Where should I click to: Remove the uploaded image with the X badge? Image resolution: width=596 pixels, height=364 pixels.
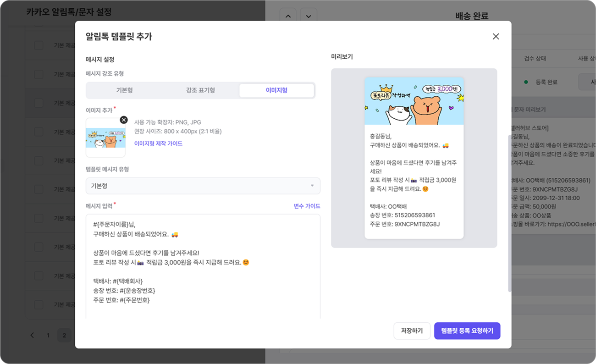[x=124, y=120]
